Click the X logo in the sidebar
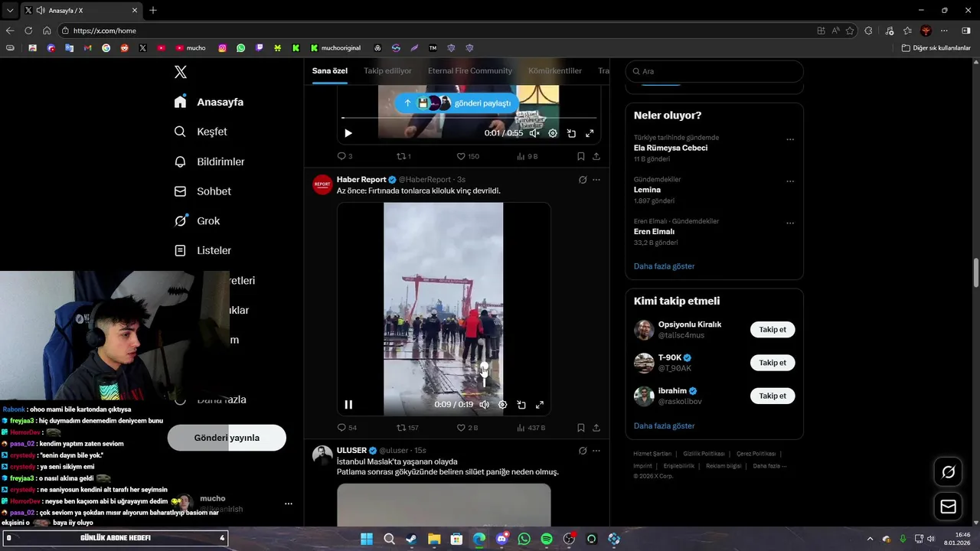980x551 pixels. coord(180,72)
